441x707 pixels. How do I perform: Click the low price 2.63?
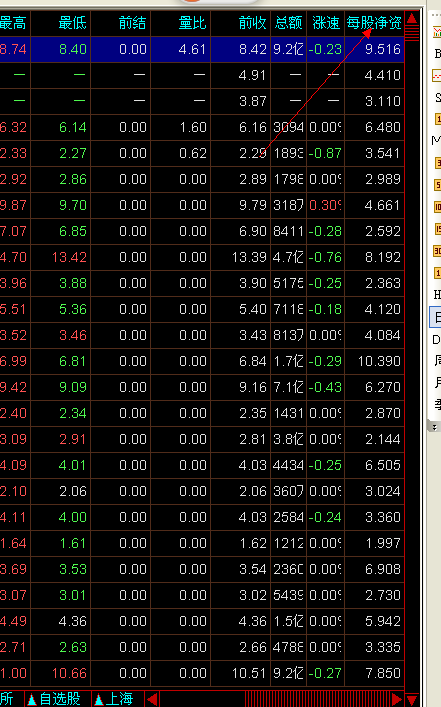pos(73,647)
